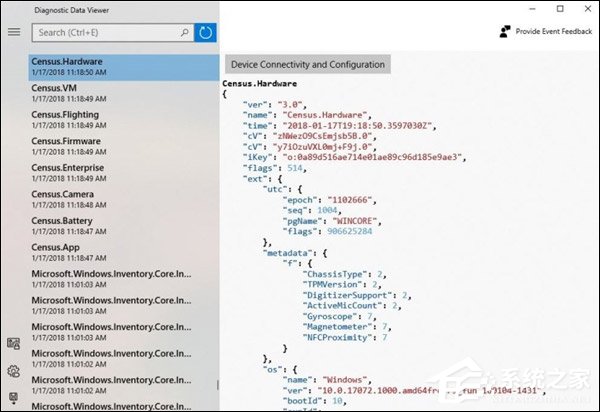
Task: Select the Census.Camera event
Action: coord(124,199)
